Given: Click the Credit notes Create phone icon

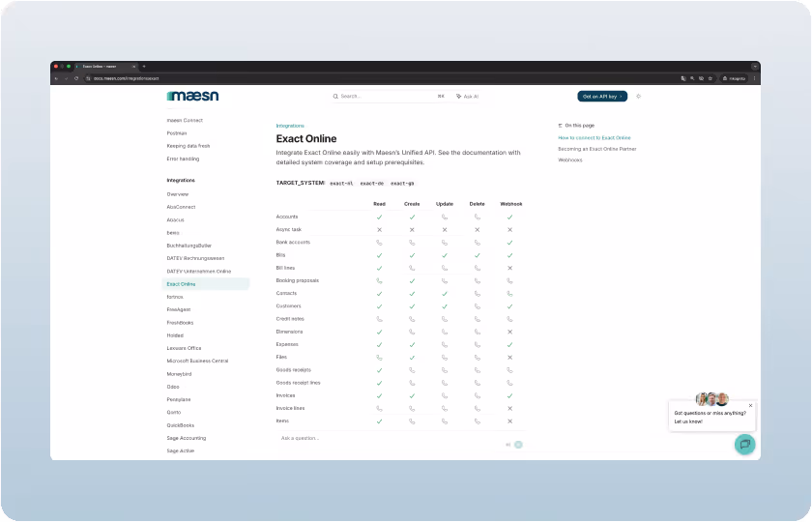Looking at the screenshot, I should (x=412, y=319).
